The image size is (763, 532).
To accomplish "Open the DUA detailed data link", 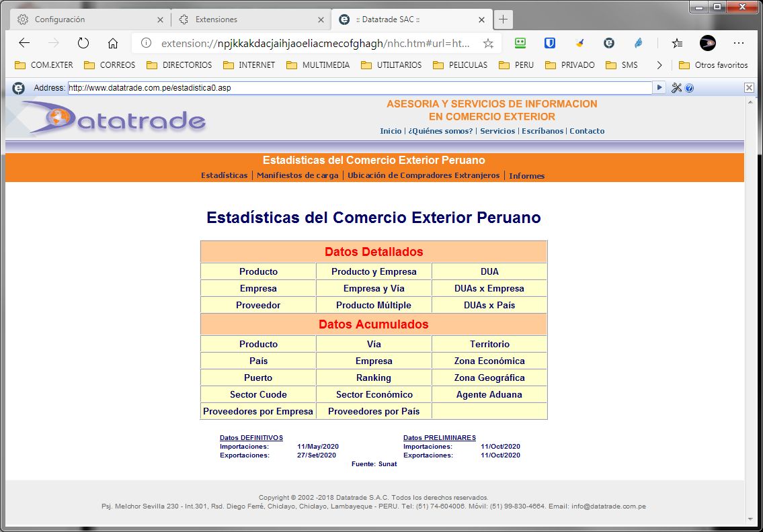I will tap(489, 271).
